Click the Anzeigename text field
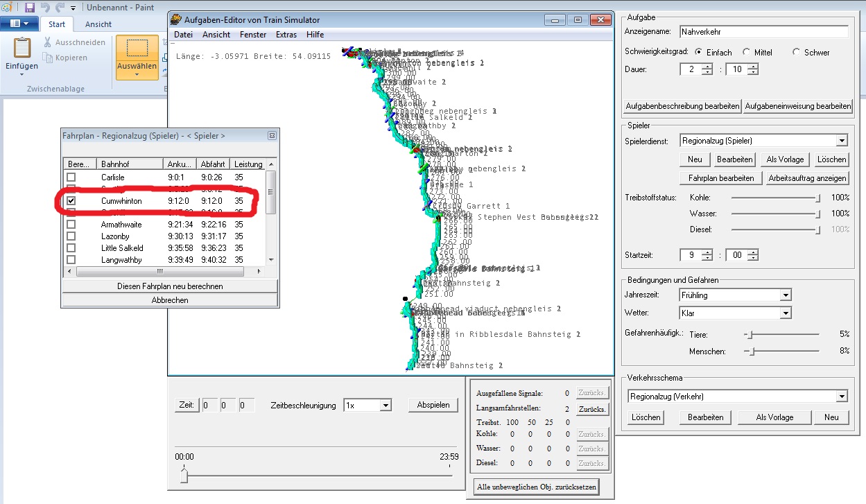The image size is (866, 504). pyautogui.click(x=763, y=32)
